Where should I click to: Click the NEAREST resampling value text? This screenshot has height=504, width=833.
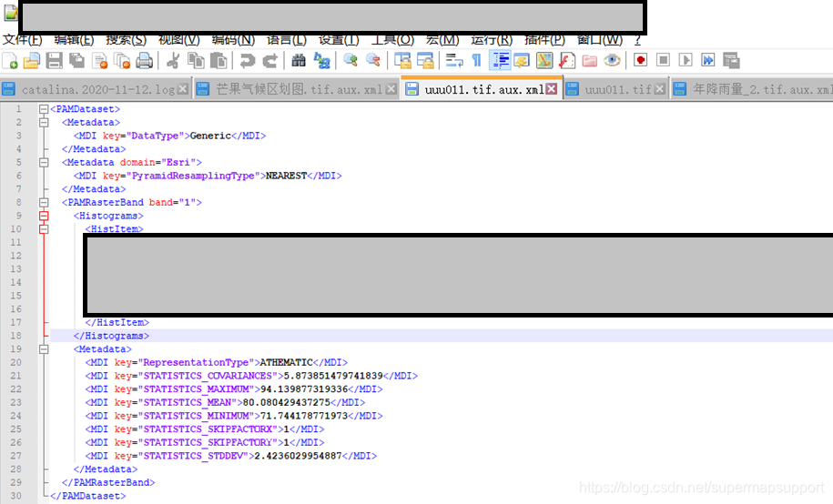pyautogui.click(x=287, y=176)
